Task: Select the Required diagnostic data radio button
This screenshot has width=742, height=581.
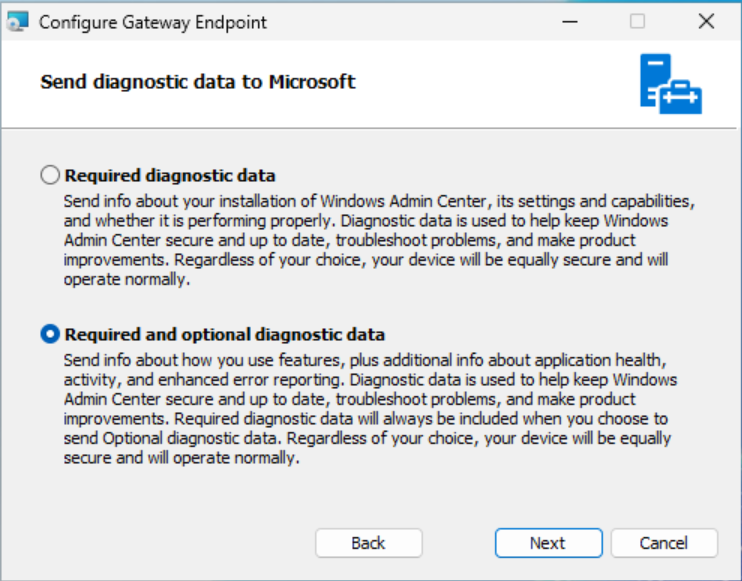Action: 50,175
